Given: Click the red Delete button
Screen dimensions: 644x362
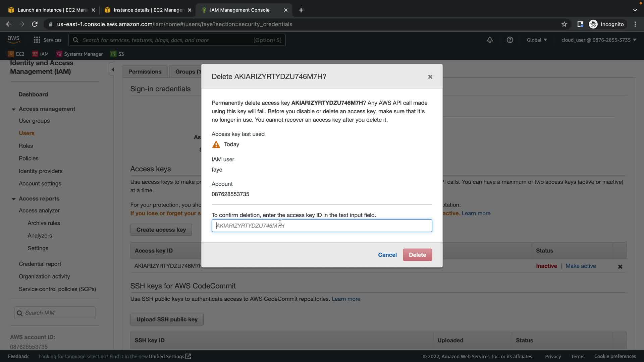Looking at the screenshot, I should click(x=417, y=255).
